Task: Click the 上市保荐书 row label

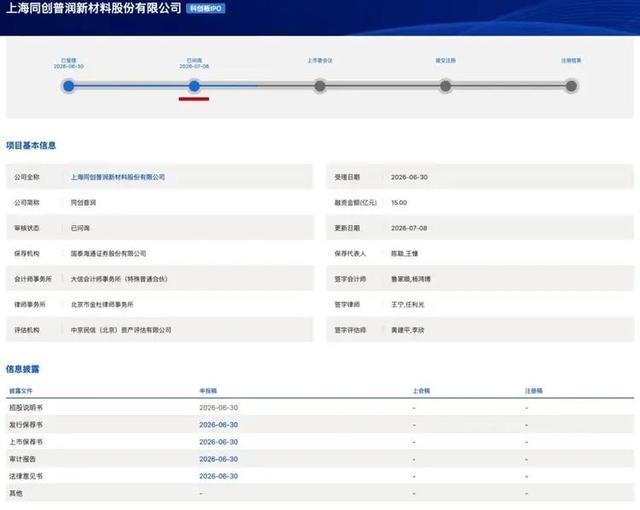Action: [x=26, y=442]
